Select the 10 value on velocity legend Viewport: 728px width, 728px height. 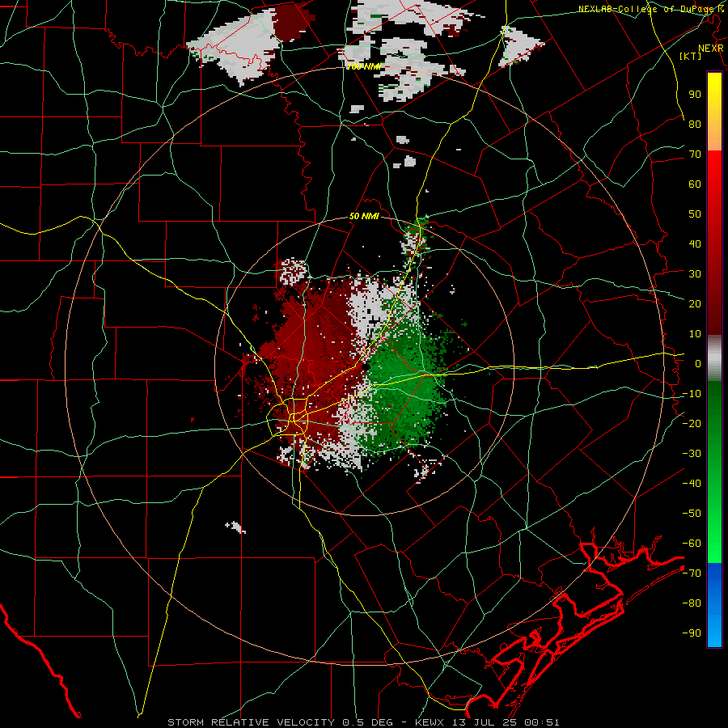point(695,334)
